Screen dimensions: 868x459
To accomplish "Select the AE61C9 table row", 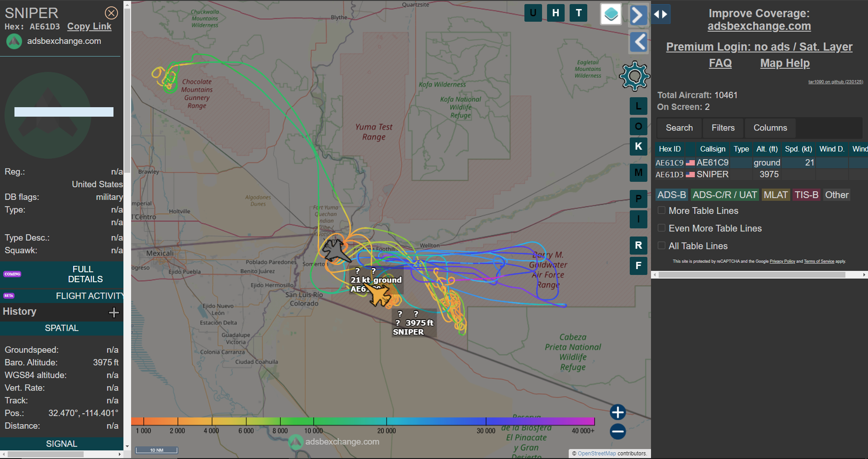I will point(761,162).
